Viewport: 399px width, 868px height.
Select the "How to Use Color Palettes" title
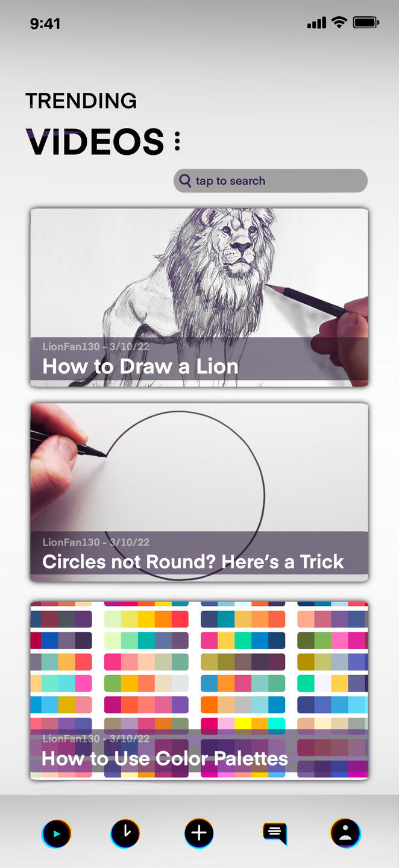click(165, 758)
